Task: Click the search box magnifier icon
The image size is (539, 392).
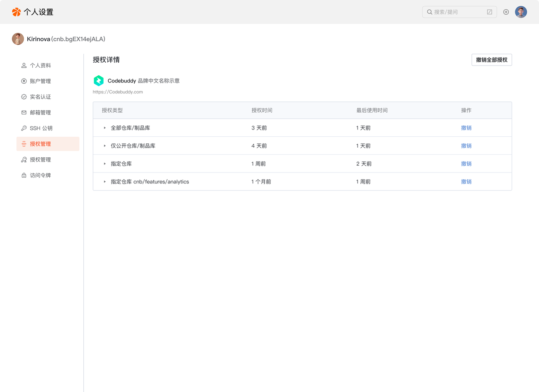Action: (430, 12)
